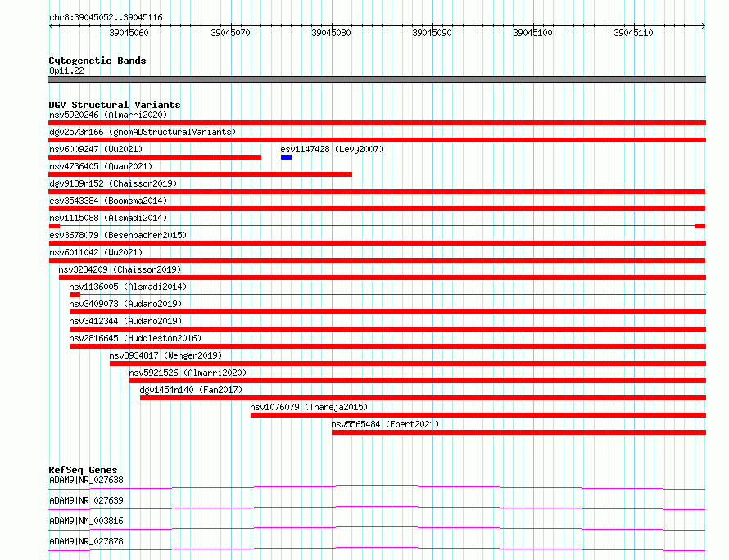This screenshot has height=560, width=729.
Task: Open nsv2816645 (Huddleston2016) entry
Action: (135, 338)
